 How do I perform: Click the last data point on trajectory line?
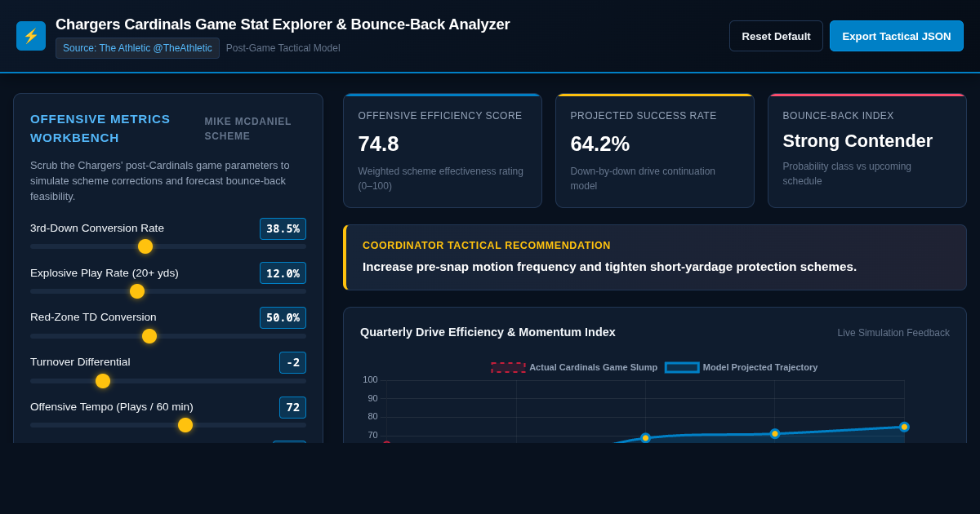pos(904,427)
